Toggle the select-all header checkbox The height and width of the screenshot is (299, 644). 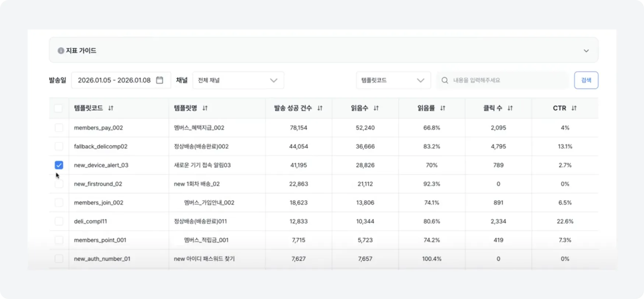coord(59,108)
